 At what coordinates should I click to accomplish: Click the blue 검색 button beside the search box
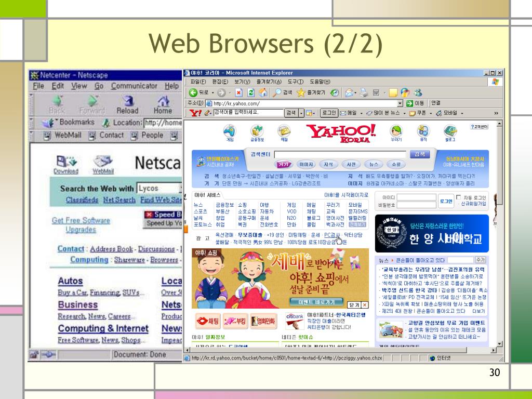(420, 154)
